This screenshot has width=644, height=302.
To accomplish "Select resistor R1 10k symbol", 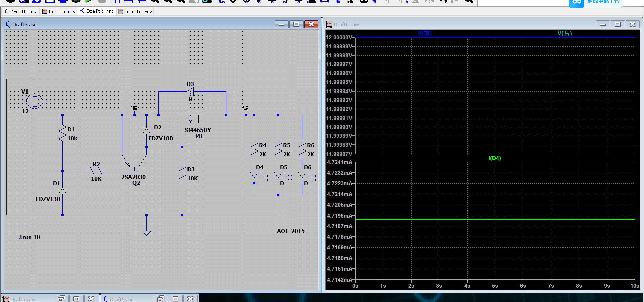I will (x=63, y=134).
